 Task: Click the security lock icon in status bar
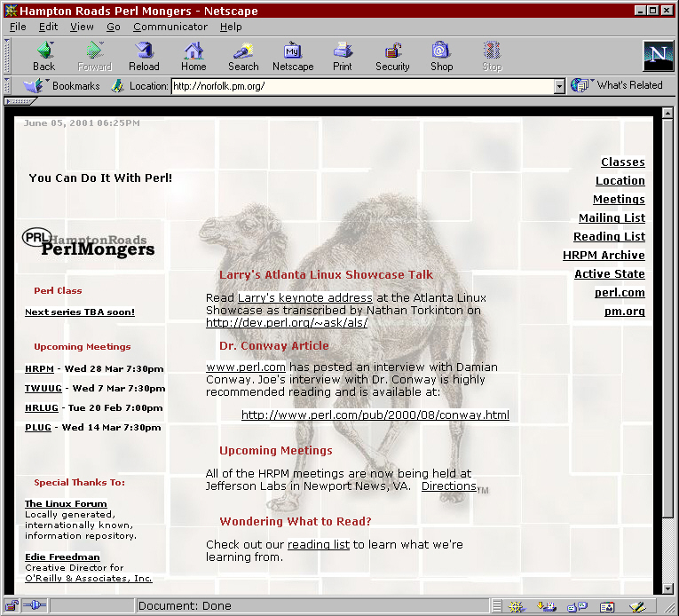[x=12, y=605]
